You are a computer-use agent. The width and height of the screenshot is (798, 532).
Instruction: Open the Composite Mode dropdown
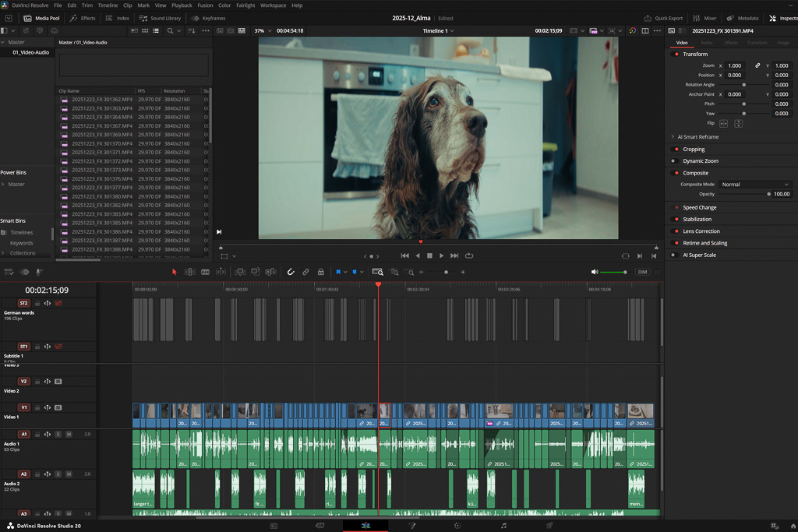pyautogui.click(x=754, y=185)
